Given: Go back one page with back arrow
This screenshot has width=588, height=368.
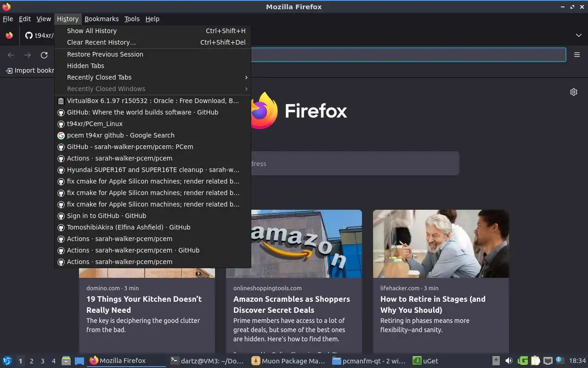Looking at the screenshot, I should [11, 55].
